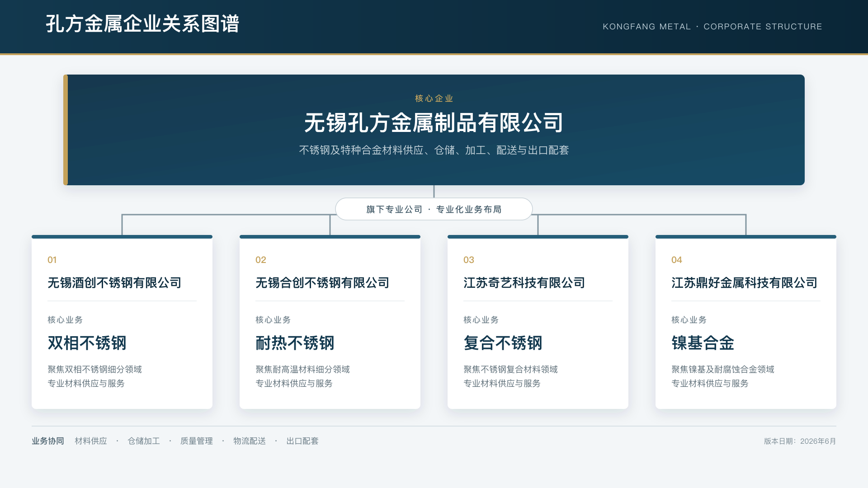The height and width of the screenshot is (488, 868).
Task: Click card number 02
Action: pyautogui.click(x=261, y=260)
